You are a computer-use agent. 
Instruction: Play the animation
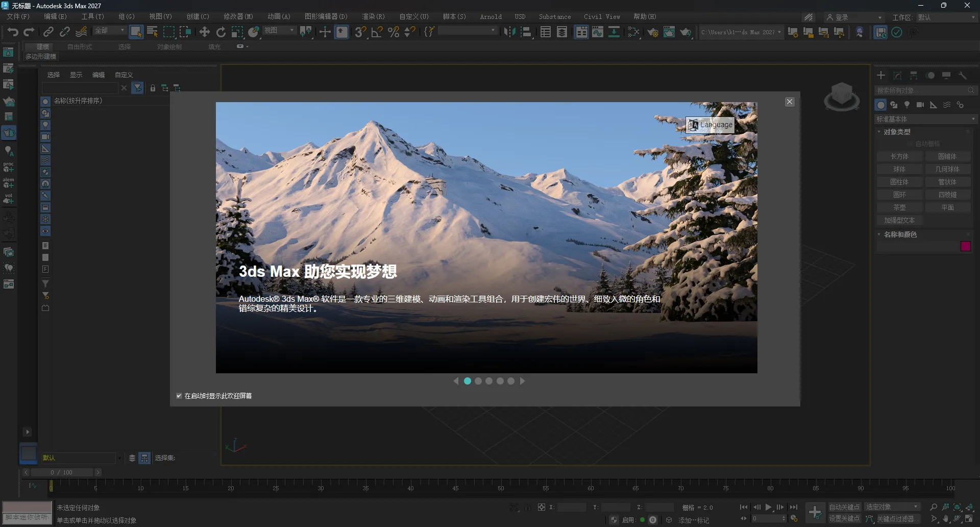coord(768,507)
